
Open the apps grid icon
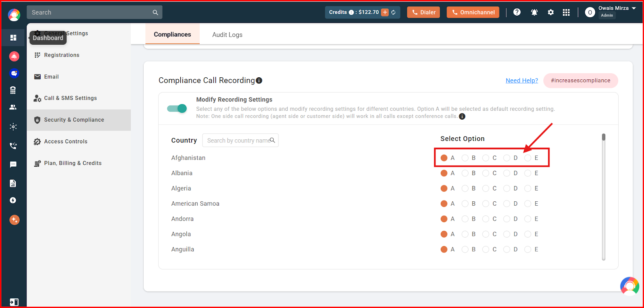566,12
